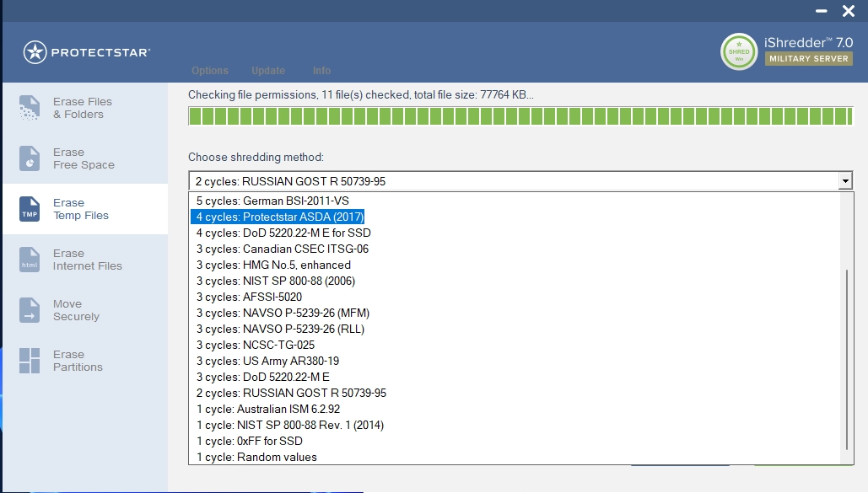Open the Info menu
868x493 pixels.
pyautogui.click(x=321, y=71)
